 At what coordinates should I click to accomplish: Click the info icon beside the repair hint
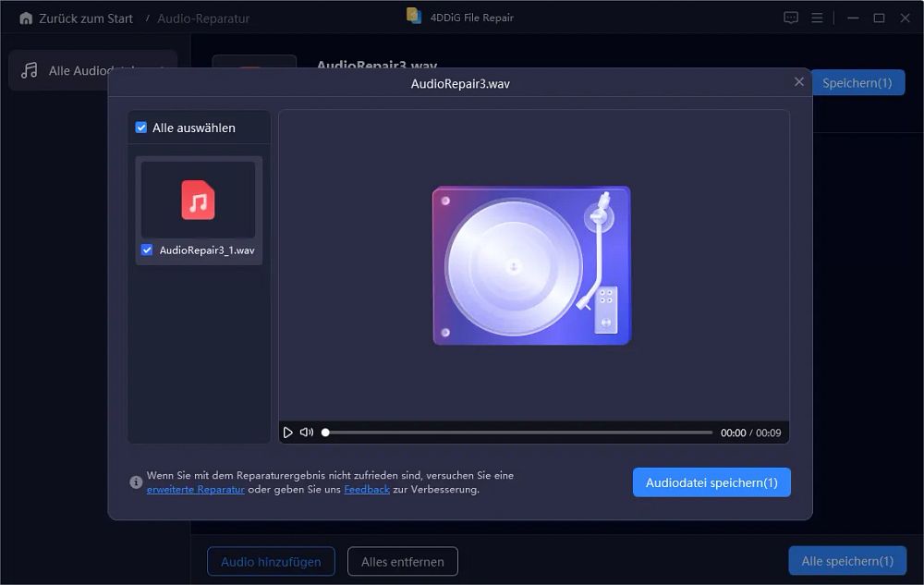(x=136, y=481)
